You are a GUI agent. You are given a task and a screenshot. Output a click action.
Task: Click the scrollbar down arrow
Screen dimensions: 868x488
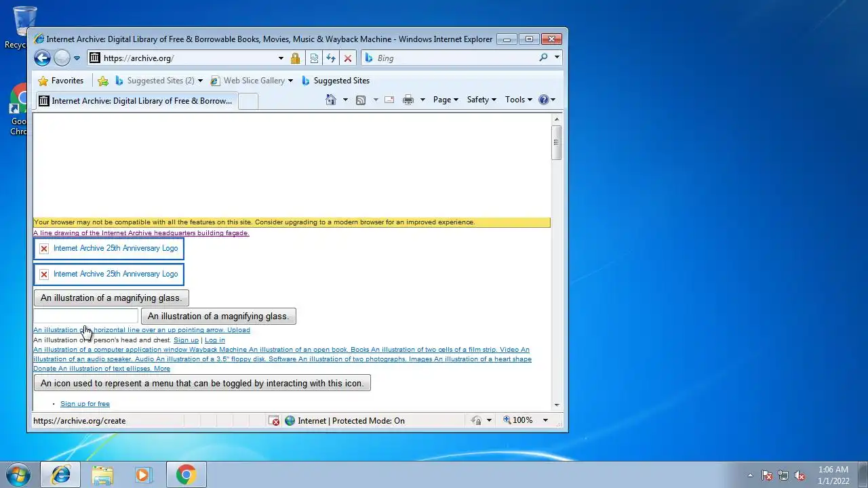coord(557,405)
